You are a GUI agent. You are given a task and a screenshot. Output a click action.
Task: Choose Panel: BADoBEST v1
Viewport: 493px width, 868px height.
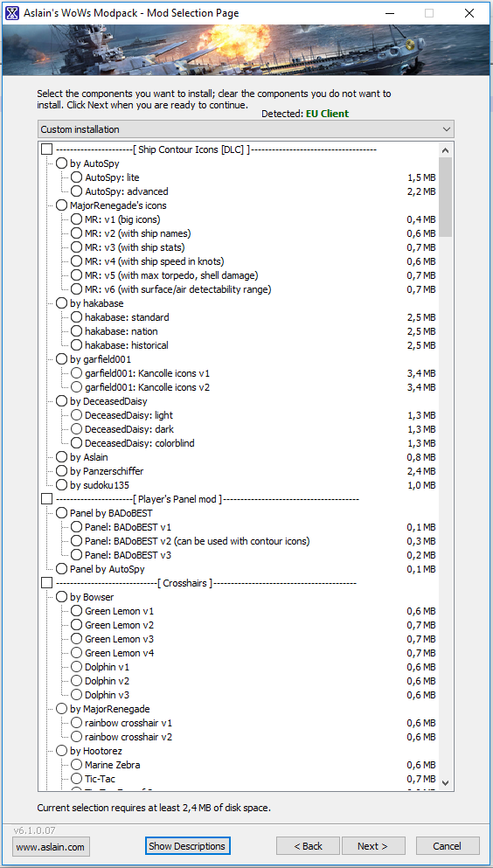[x=76, y=527]
